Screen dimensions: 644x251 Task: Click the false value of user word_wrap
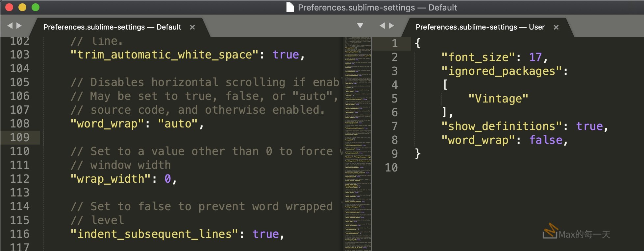[546, 140]
